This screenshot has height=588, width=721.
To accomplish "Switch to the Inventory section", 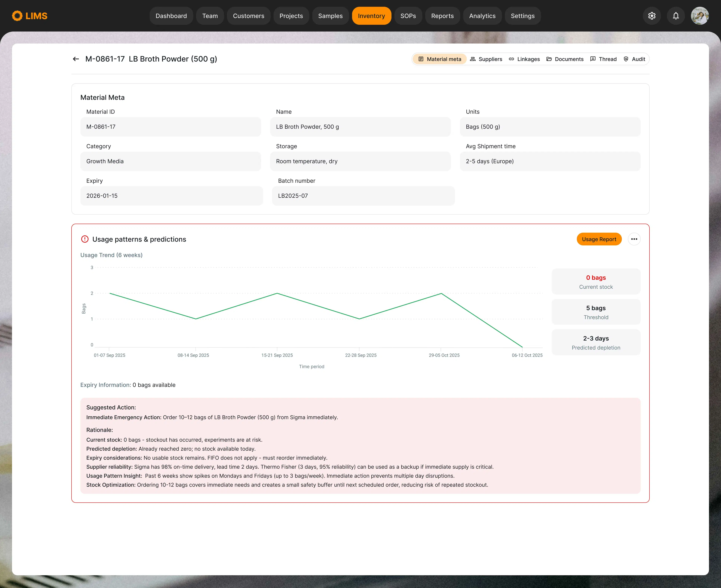I will (372, 16).
